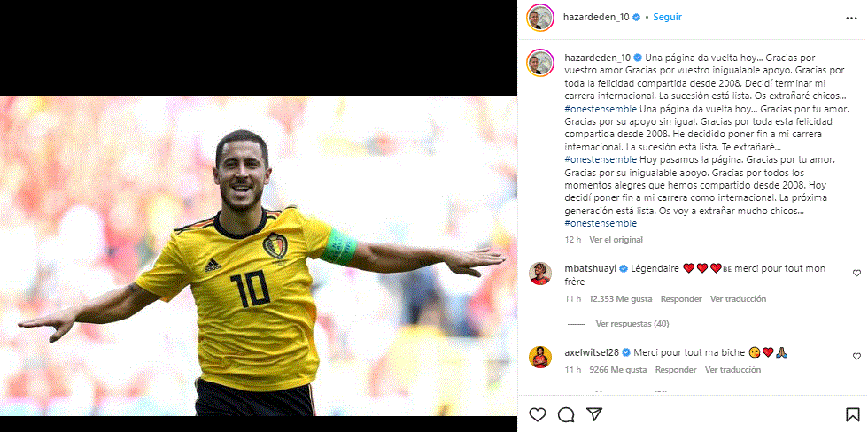This screenshot has width=868, height=432.
Task: Click the Seguir follow button
Action: tap(667, 17)
